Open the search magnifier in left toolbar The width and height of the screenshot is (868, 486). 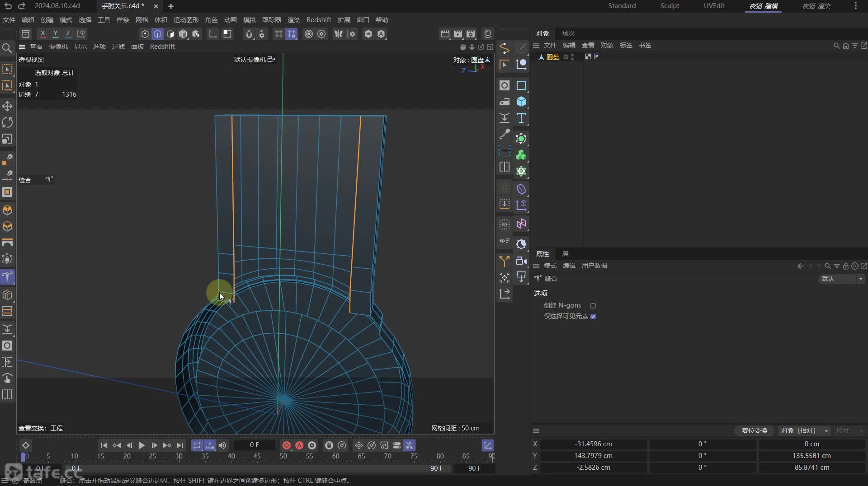click(7, 48)
